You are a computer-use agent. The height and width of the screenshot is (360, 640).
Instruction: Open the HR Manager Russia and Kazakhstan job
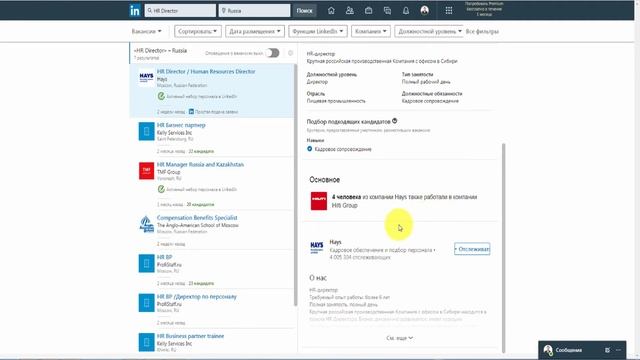point(200,164)
